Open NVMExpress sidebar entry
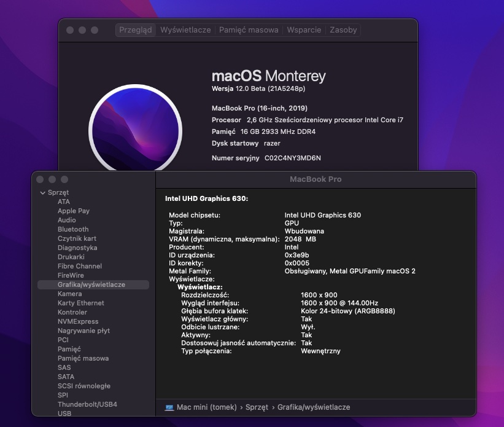This screenshot has height=427, width=504. click(x=78, y=321)
